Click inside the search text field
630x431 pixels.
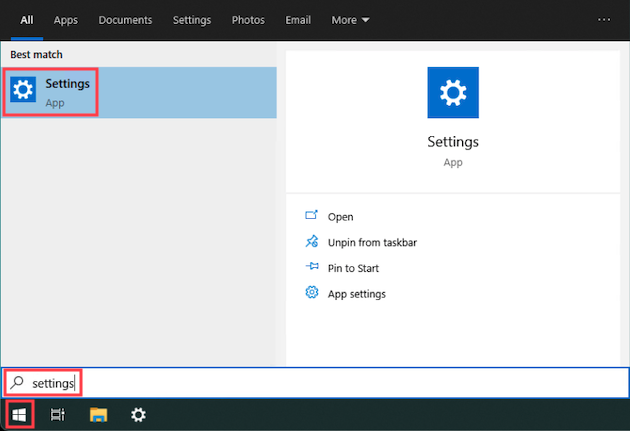click(315, 383)
